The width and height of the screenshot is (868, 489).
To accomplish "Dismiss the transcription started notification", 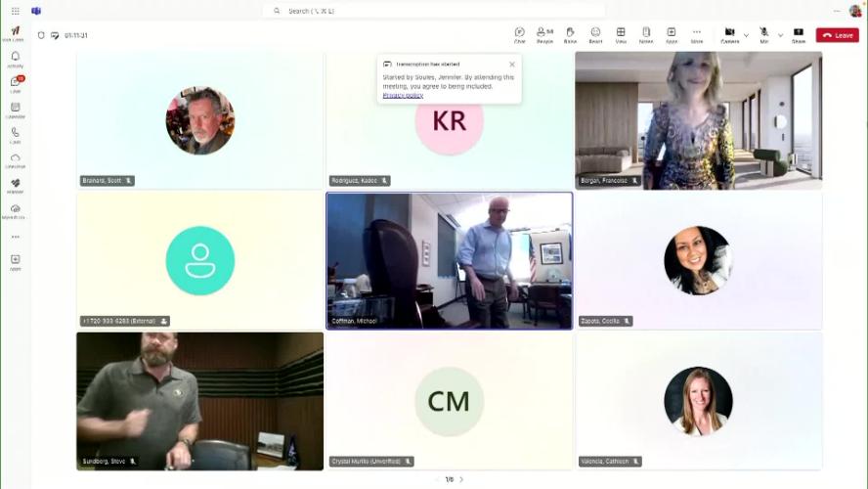I will [512, 65].
